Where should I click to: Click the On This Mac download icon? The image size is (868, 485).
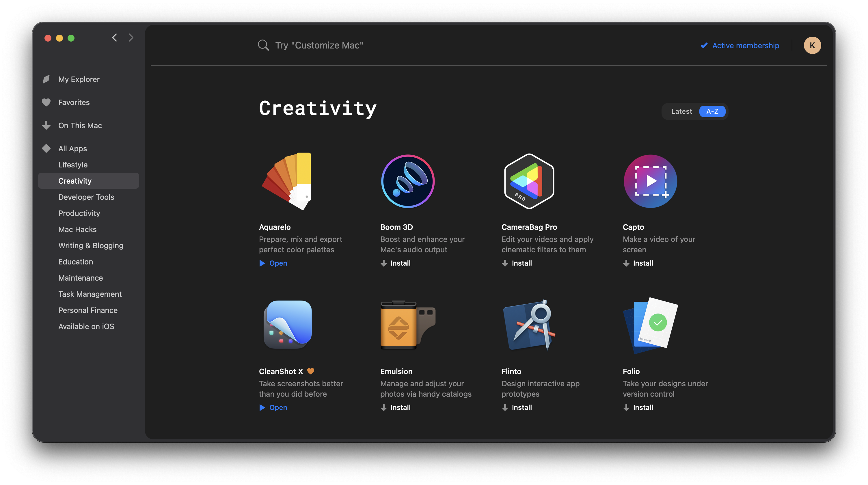point(46,125)
